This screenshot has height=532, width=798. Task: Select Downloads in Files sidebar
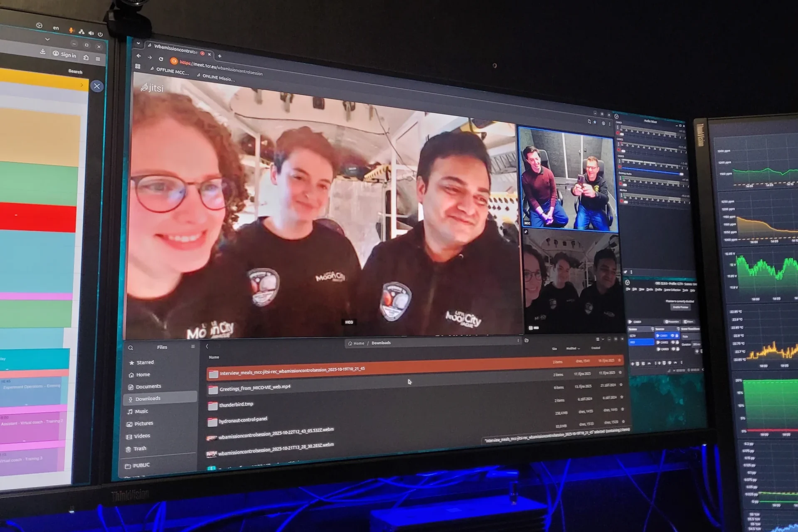click(x=148, y=399)
